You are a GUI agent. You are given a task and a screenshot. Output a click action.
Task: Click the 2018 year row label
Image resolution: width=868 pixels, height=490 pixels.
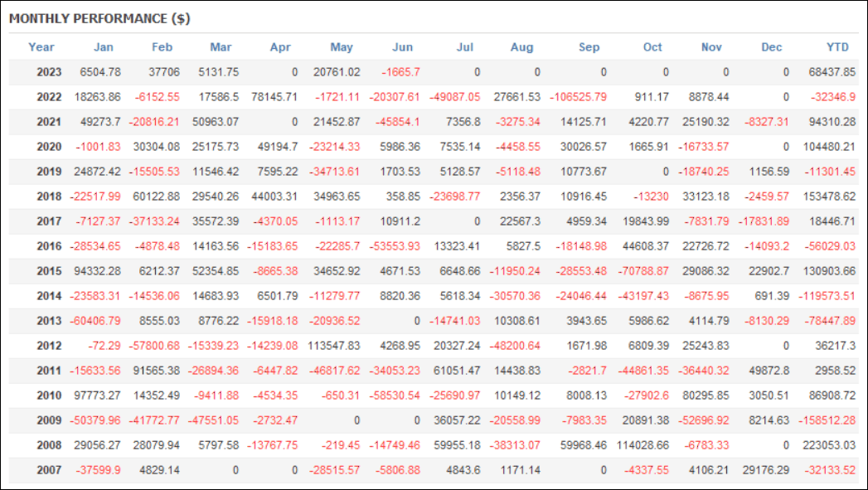(49, 196)
